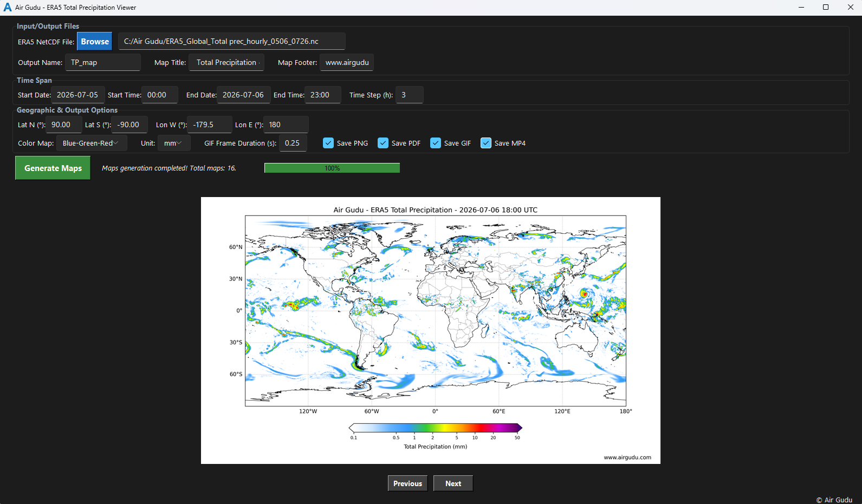
Task: Click the Lon E field
Action: 286,125
